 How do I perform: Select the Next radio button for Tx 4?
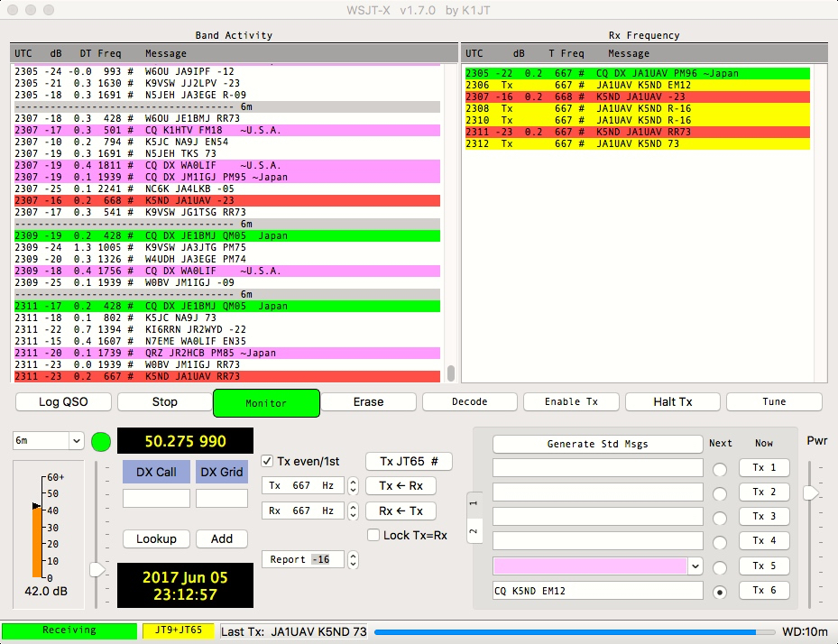720,543
